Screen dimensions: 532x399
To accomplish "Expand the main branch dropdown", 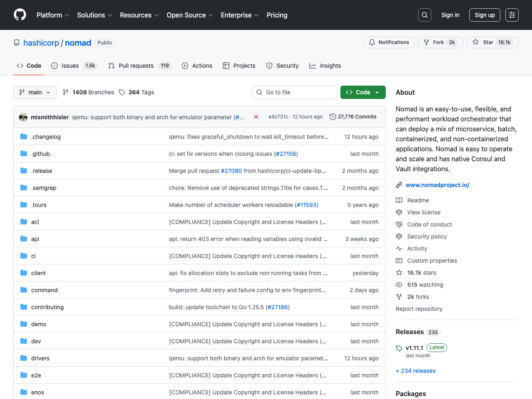I will click(x=35, y=92).
